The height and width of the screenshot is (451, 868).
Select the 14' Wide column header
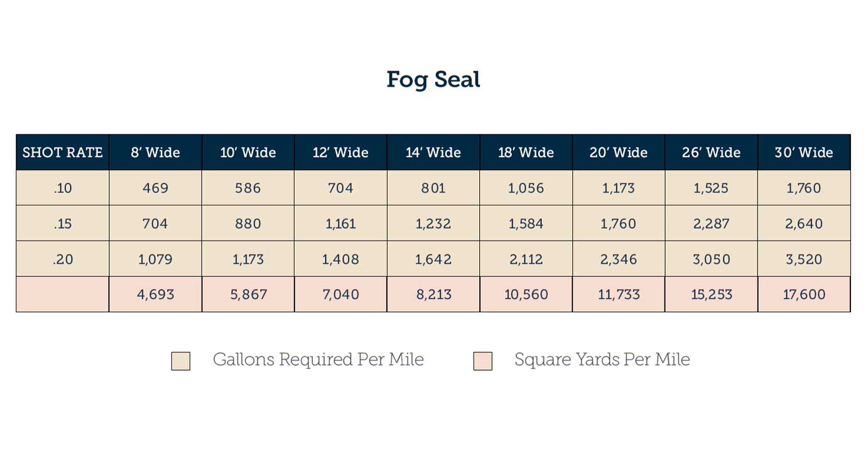coord(433,152)
